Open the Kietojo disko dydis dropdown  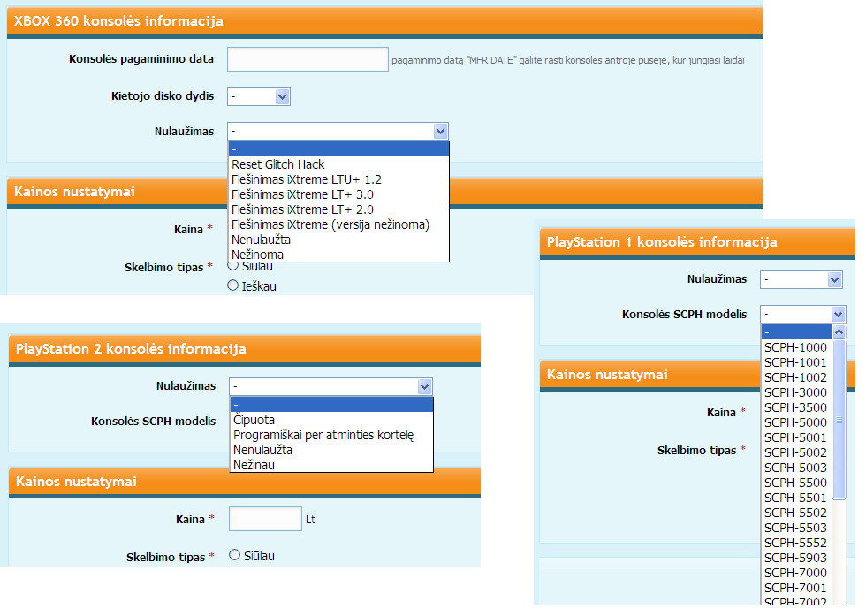click(258, 96)
